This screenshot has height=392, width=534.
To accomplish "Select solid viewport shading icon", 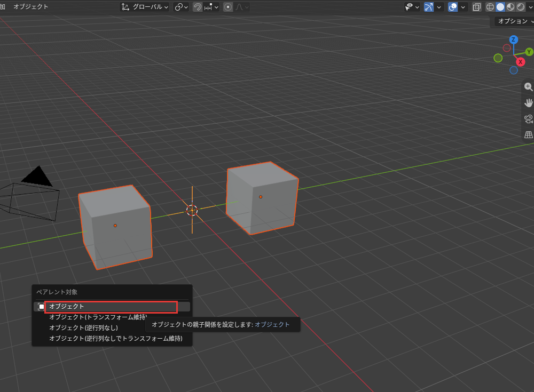I will pos(500,7).
